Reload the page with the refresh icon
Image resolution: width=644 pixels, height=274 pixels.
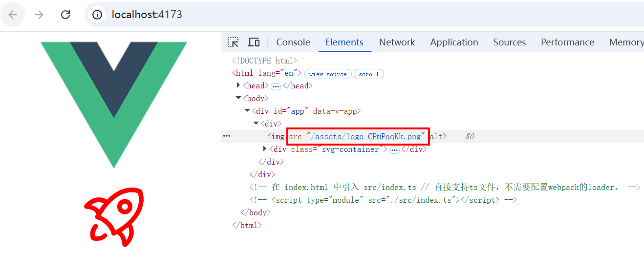[x=65, y=15]
